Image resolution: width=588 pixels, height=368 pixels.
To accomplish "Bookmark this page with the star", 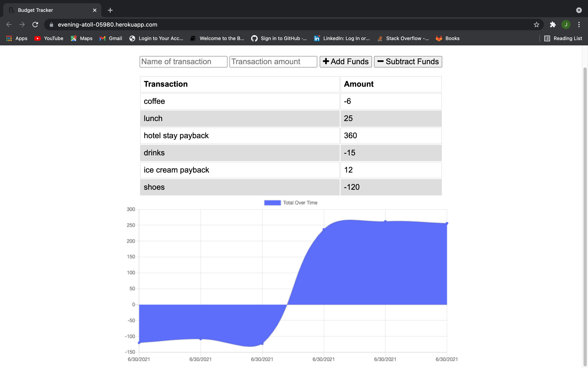I will click(x=536, y=25).
